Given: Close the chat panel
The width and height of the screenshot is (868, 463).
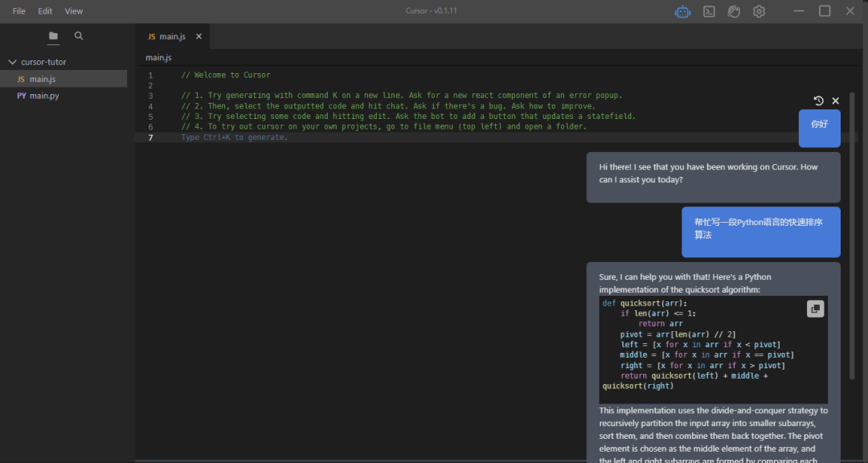Looking at the screenshot, I should point(835,100).
